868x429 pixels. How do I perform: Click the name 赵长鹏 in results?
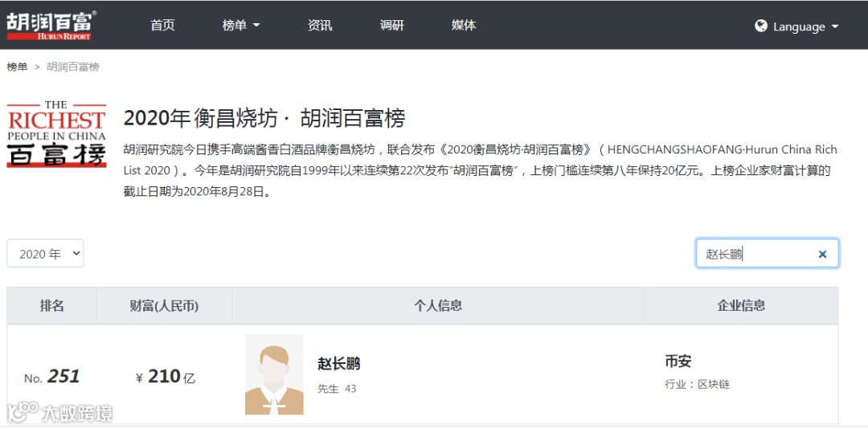pos(339,364)
